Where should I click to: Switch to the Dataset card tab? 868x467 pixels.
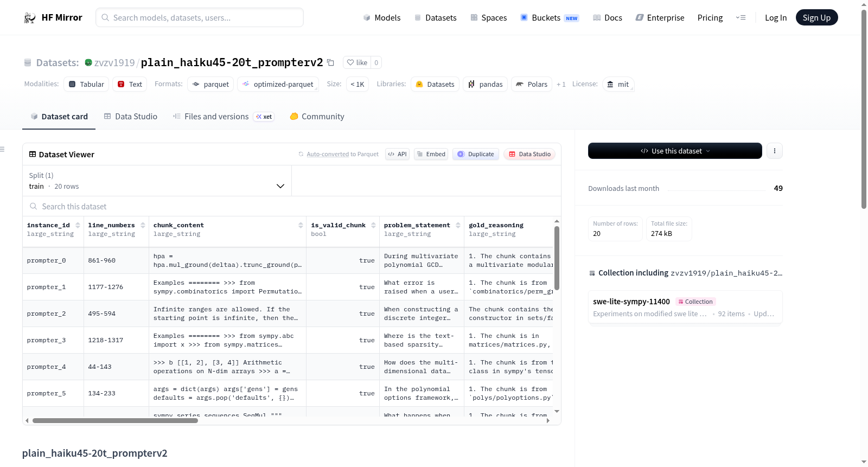click(59, 117)
